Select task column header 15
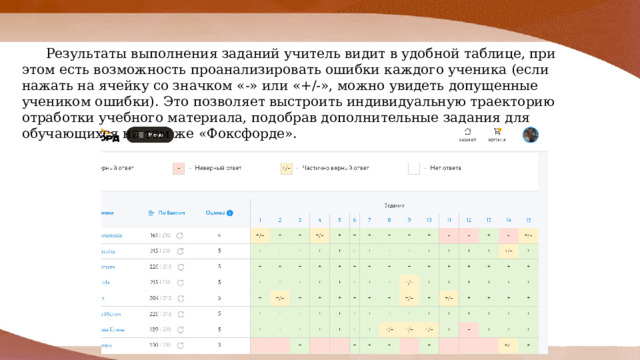This screenshot has height=360, width=640. point(528,220)
